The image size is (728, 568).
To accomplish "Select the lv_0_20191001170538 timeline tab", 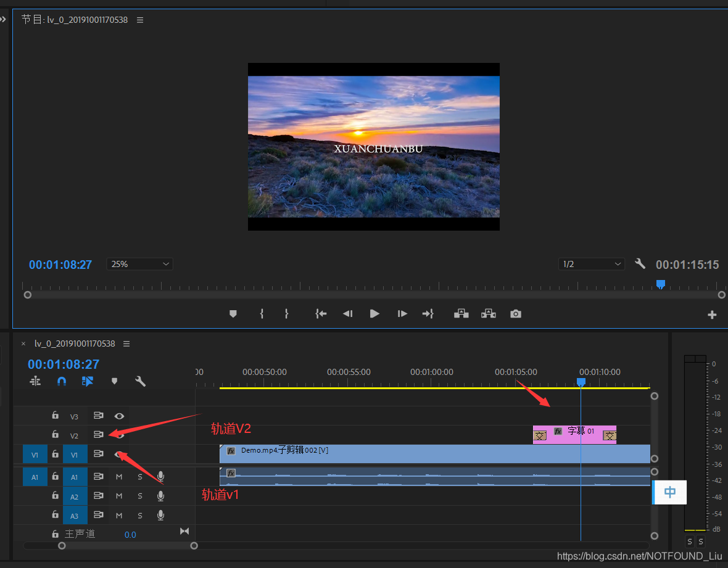I will 75,344.
